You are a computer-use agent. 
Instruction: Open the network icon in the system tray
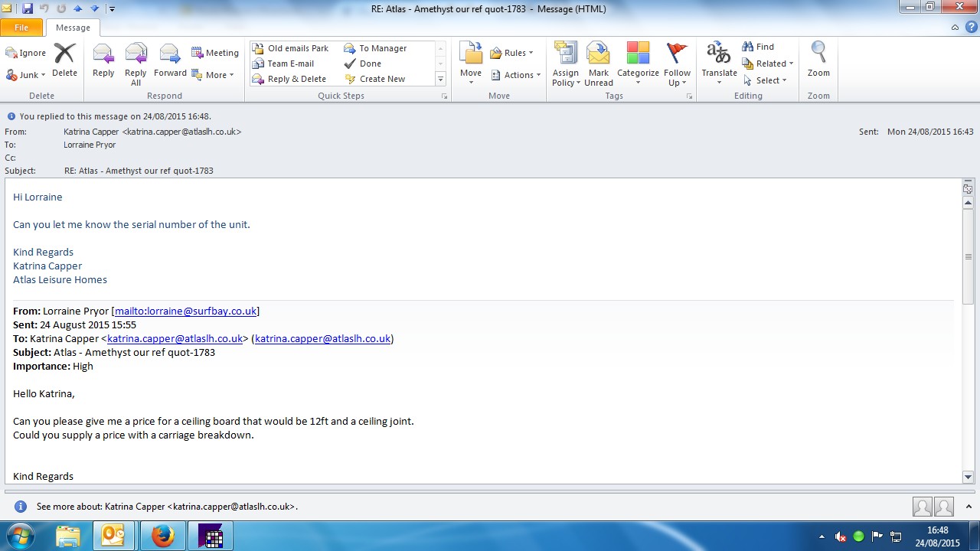(896, 536)
